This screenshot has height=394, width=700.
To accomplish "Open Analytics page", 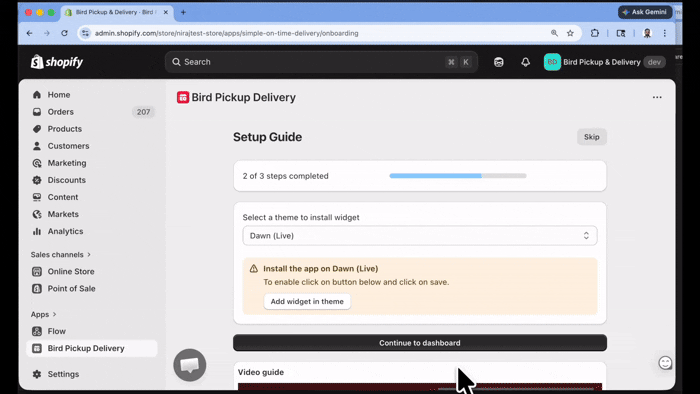I will [65, 231].
